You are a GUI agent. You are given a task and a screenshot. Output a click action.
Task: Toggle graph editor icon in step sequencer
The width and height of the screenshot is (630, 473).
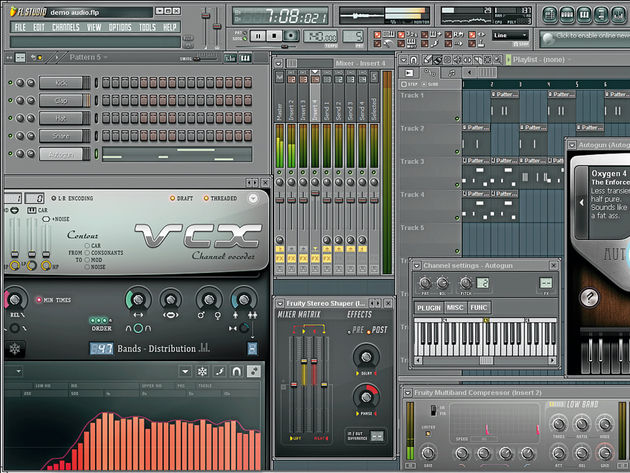[230, 58]
